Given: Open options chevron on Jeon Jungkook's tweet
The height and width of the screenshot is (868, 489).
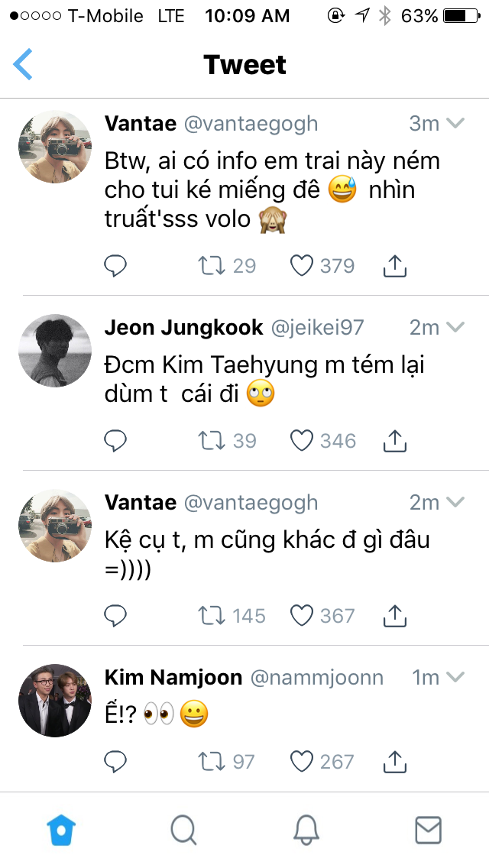Looking at the screenshot, I should point(455,328).
